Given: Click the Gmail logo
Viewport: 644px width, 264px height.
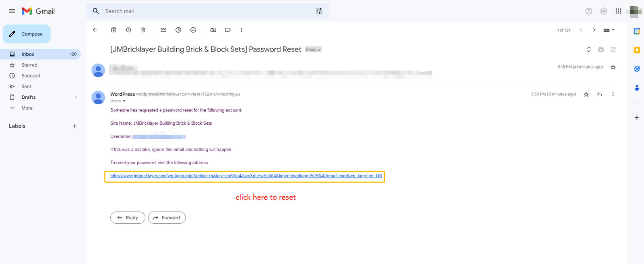Looking at the screenshot, I should tap(38, 11).
